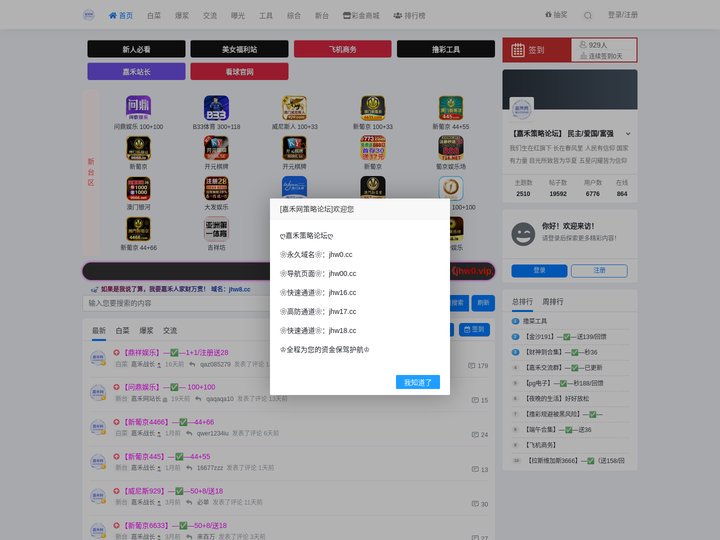720x540 pixels.
Task: Expand the chevron beside 嘉禾策略论坛 forum title
Action: [628, 134]
